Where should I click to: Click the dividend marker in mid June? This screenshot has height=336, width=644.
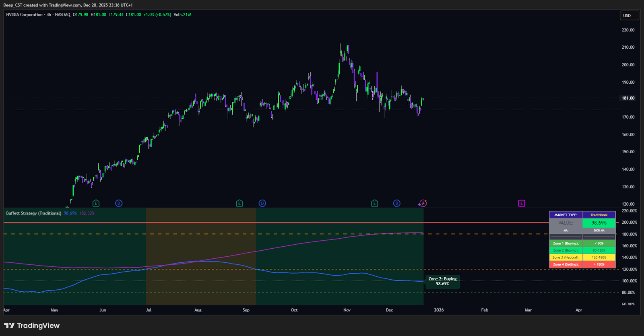coord(119,203)
